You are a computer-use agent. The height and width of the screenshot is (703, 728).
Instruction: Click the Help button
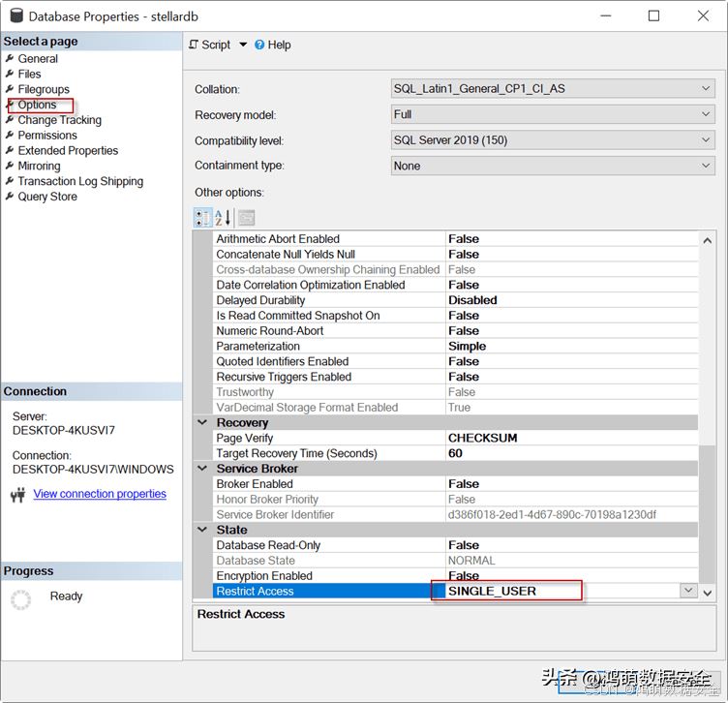pos(273,45)
